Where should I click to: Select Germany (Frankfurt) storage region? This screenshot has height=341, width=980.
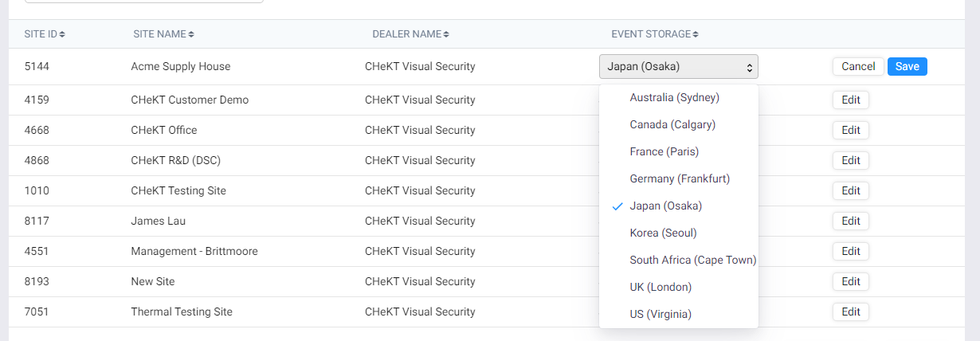pos(679,178)
